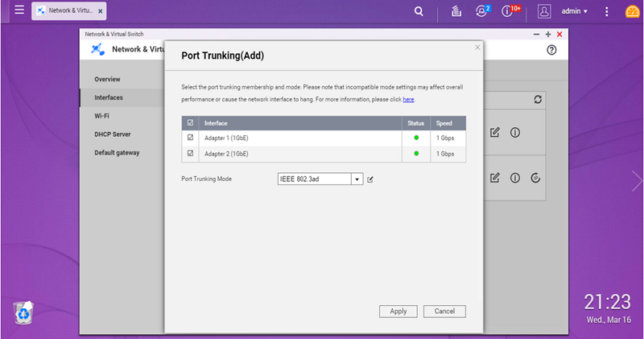The width and height of the screenshot is (644, 339).
Task: Click the admin user profile icon
Action: pos(544,11)
